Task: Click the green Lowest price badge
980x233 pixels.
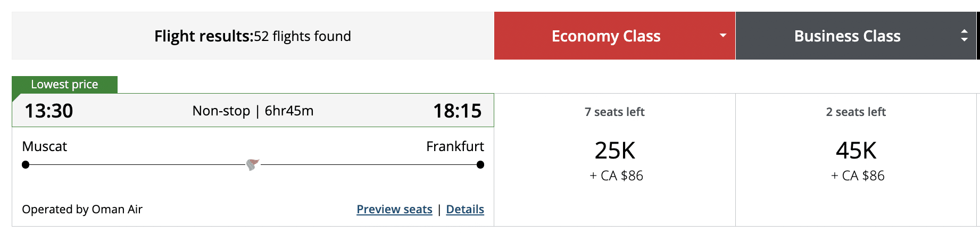Action: (64, 85)
